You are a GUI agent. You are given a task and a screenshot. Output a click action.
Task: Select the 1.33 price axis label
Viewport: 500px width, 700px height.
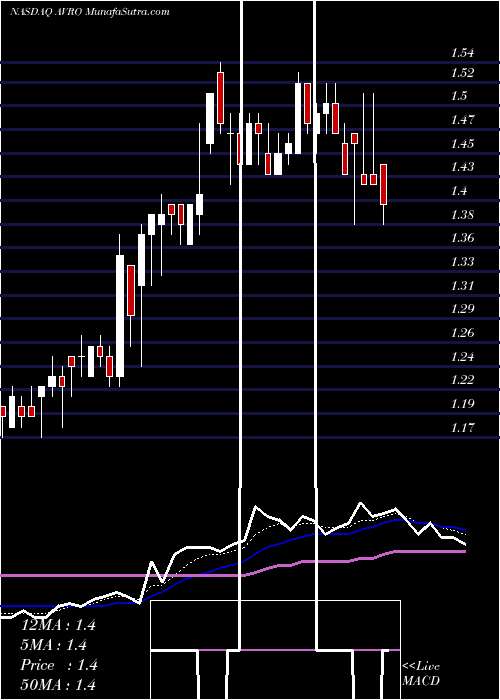[x=462, y=261]
